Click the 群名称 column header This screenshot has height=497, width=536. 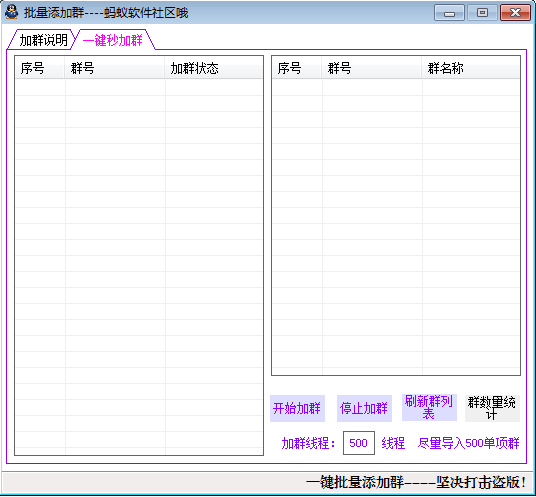tap(470, 68)
